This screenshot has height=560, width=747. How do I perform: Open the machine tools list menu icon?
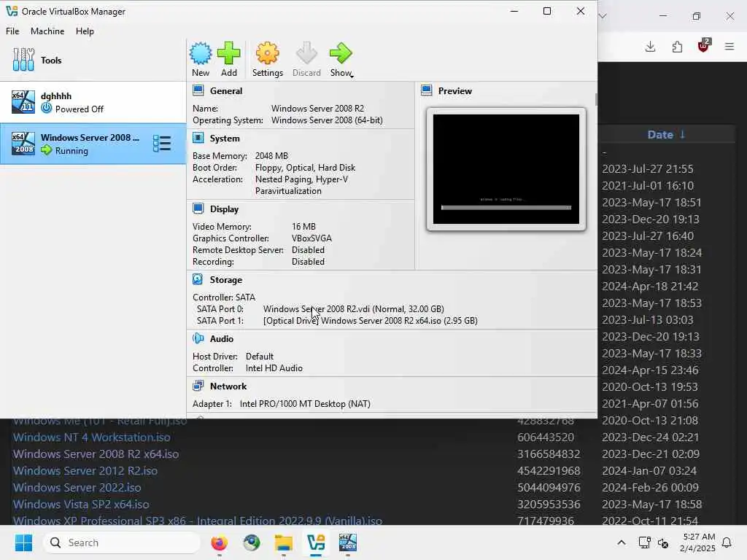pos(162,144)
